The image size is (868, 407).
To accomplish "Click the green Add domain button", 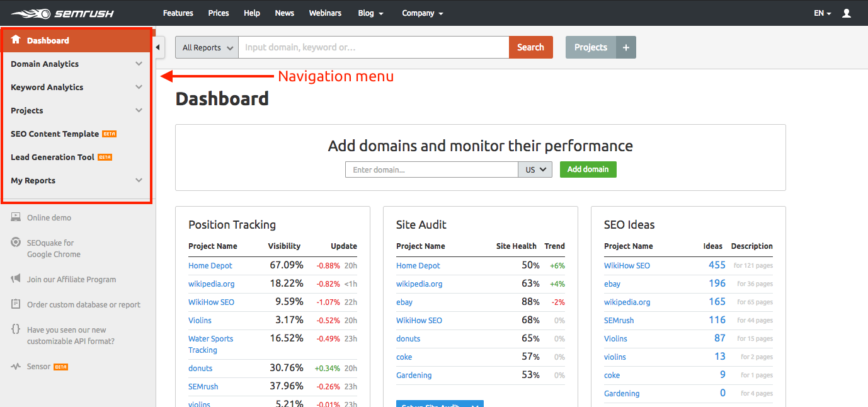I will [x=588, y=169].
